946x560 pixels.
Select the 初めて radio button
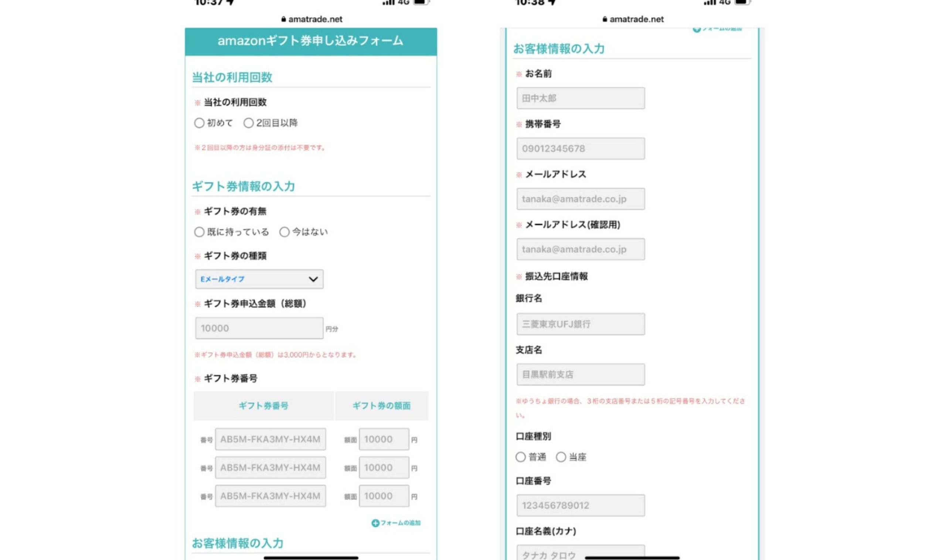[x=199, y=123]
